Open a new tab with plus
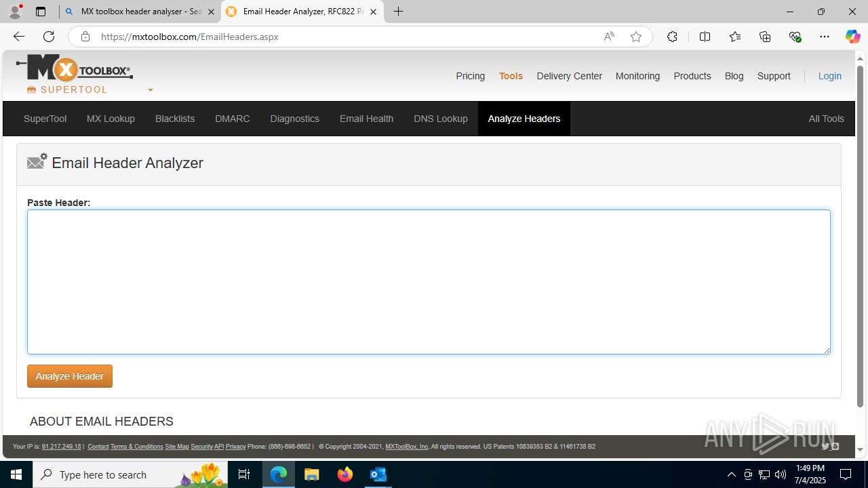Screen dimensions: 868x488 coord(399,12)
